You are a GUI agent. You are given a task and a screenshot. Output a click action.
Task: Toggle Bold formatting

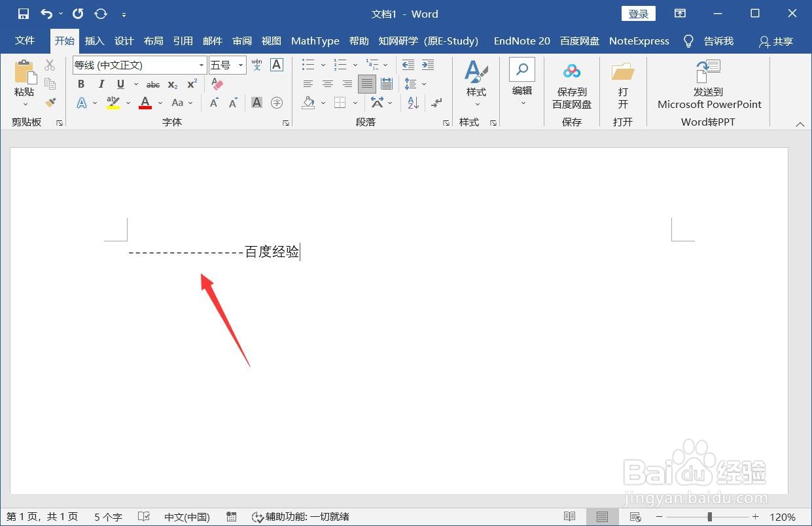(x=81, y=84)
